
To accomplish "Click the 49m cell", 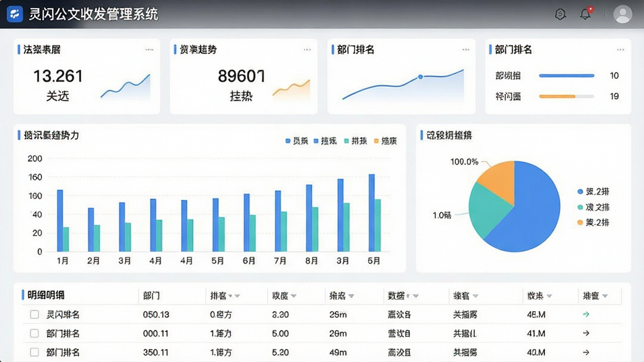I will pyautogui.click(x=338, y=353).
